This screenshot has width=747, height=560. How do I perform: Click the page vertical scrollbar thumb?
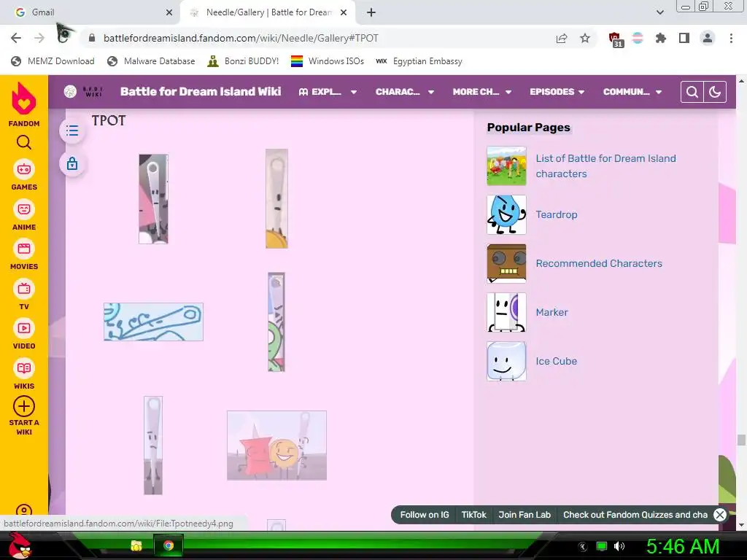click(741, 440)
